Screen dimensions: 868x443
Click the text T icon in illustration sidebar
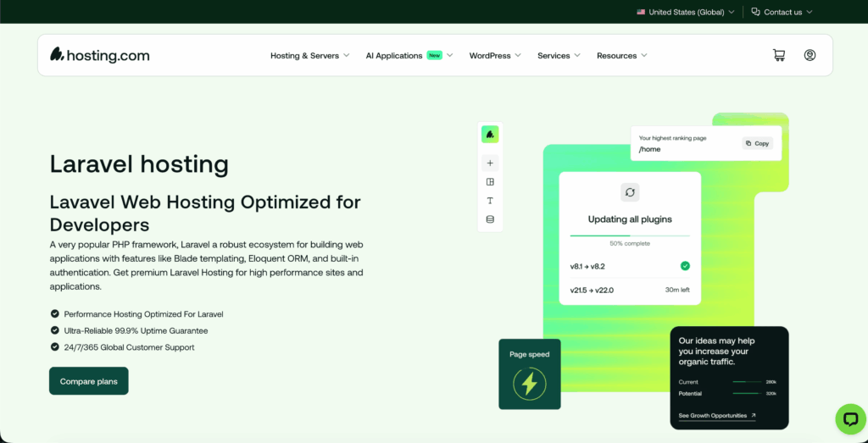click(x=490, y=201)
